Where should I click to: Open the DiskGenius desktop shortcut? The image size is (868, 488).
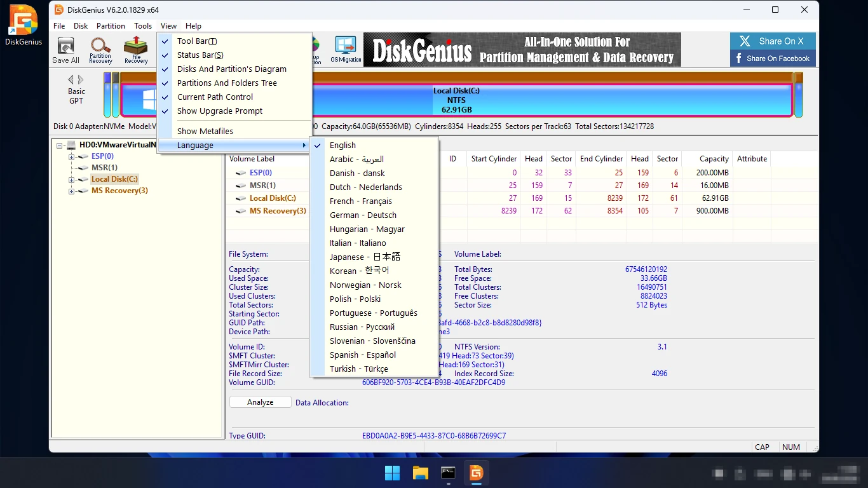click(x=23, y=26)
